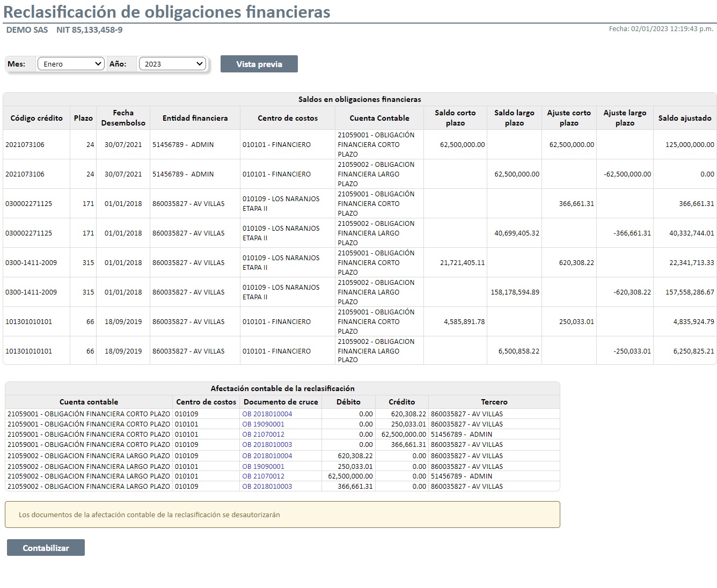Select saldo ajustado value 4,835,924.79
This screenshot has width=717, height=588.
tap(694, 322)
